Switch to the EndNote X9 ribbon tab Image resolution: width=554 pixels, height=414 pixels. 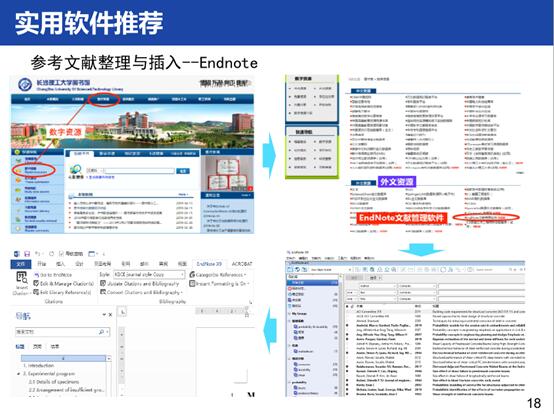(209, 264)
